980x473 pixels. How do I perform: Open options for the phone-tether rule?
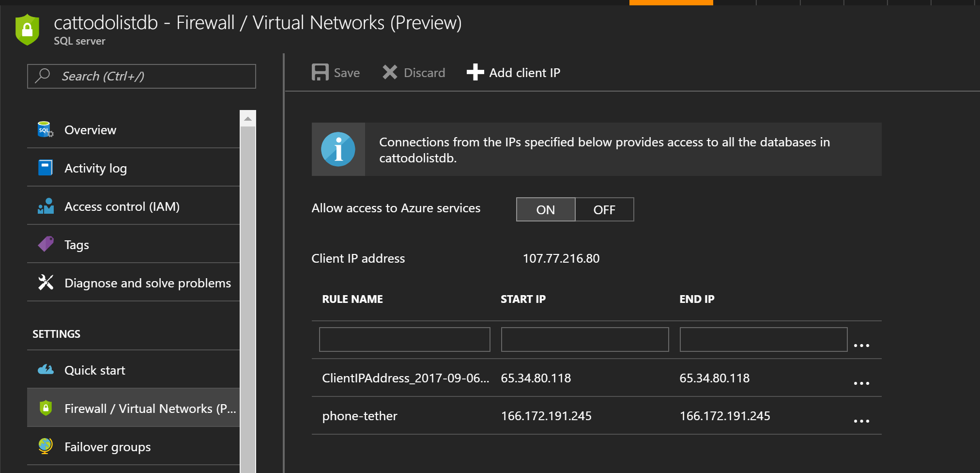point(861,421)
